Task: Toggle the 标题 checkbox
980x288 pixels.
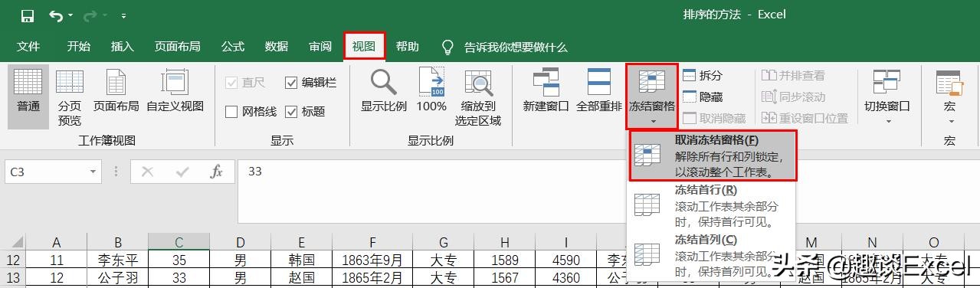Action: pyautogui.click(x=305, y=112)
